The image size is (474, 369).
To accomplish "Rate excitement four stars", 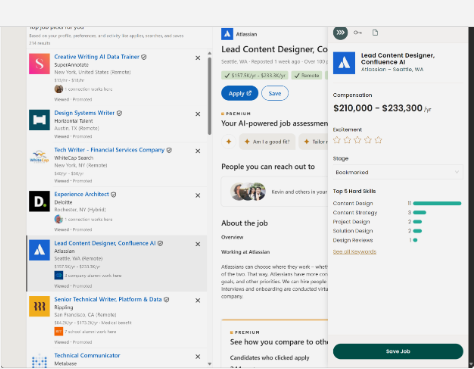I will pyautogui.click(x=368, y=140).
